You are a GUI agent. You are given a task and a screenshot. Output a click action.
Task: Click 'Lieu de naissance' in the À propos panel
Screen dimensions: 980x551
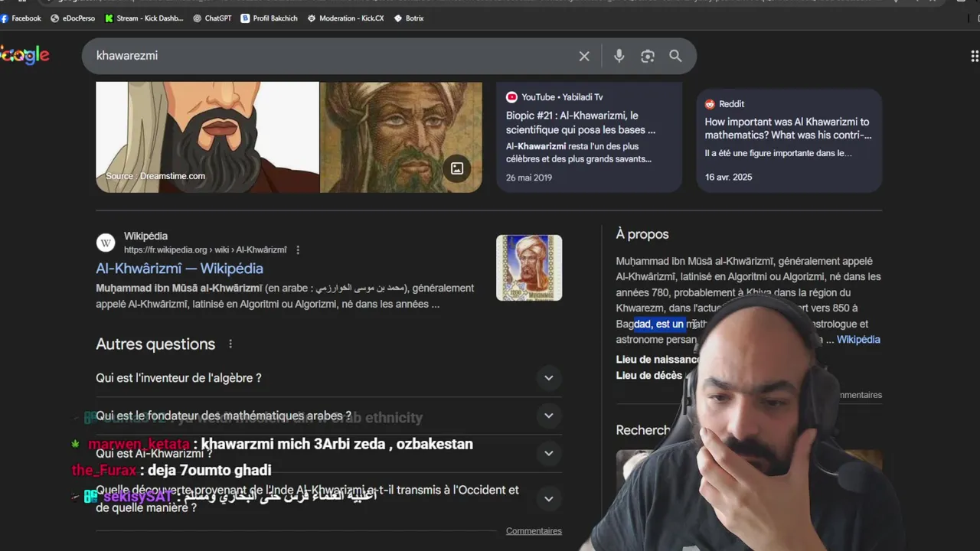pos(658,360)
